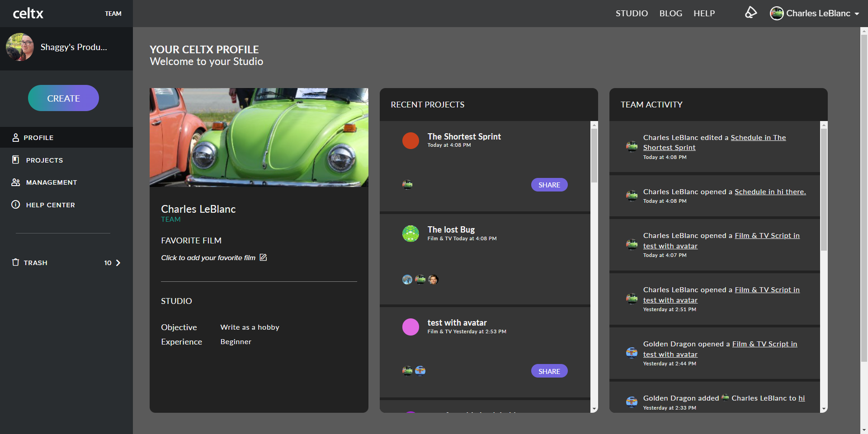
Task: Go to the BLOG page
Action: 670,14
